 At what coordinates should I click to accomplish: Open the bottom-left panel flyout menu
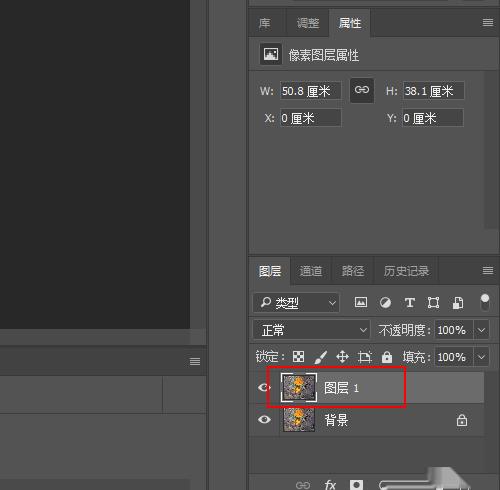point(195,361)
